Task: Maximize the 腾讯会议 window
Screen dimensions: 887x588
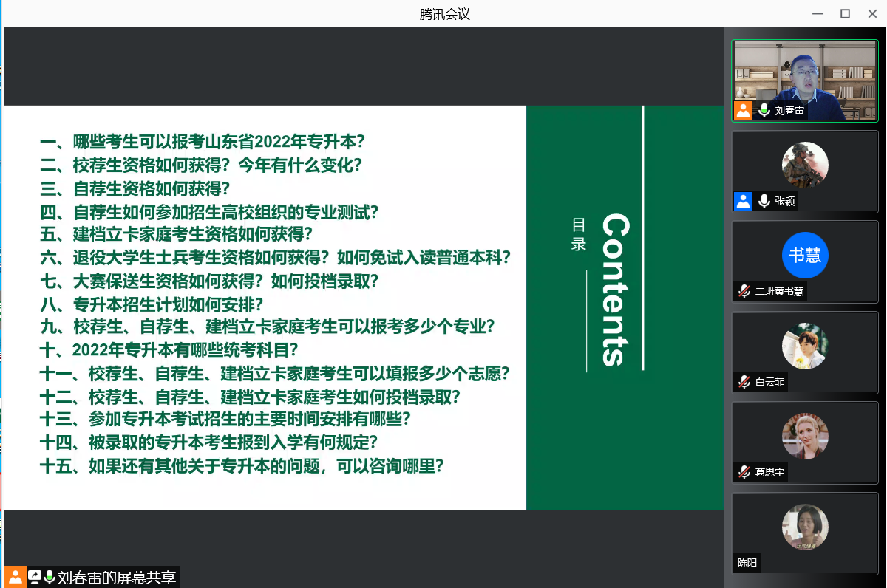Action: pos(845,13)
